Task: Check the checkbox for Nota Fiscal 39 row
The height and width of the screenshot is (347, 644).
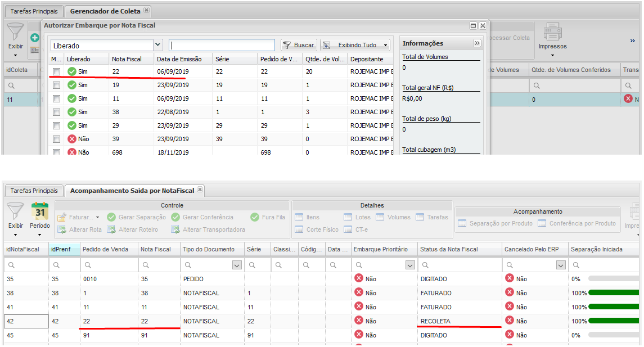Action: [56, 139]
